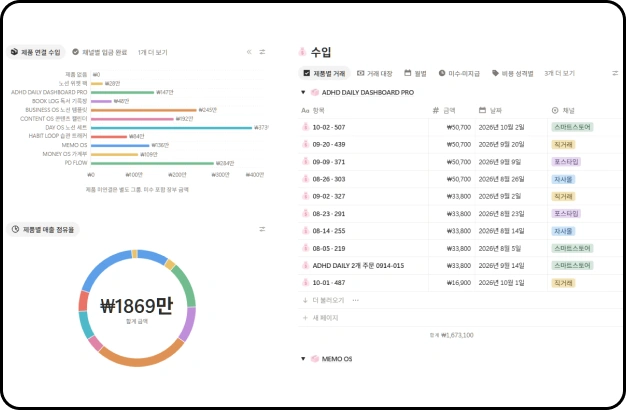Click ₩33,800 amount in row 09-02 - 327
This screenshot has height=410, width=626.
[459, 196]
